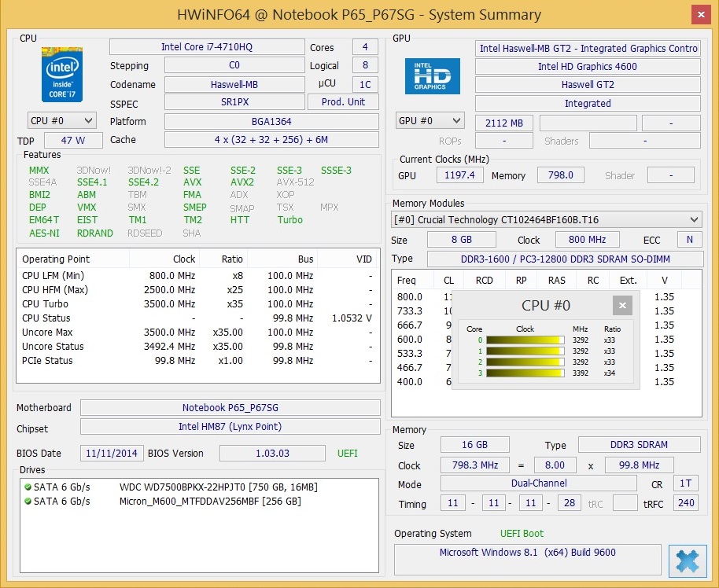Click the blue X button near Operating System
Image resolution: width=719 pixels, height=588 pixels.
688,560
